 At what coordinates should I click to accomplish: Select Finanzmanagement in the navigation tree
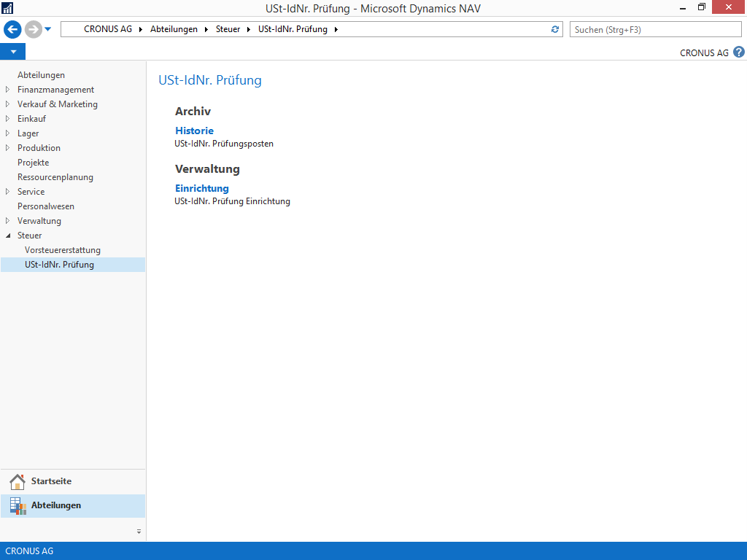point(55,90)
